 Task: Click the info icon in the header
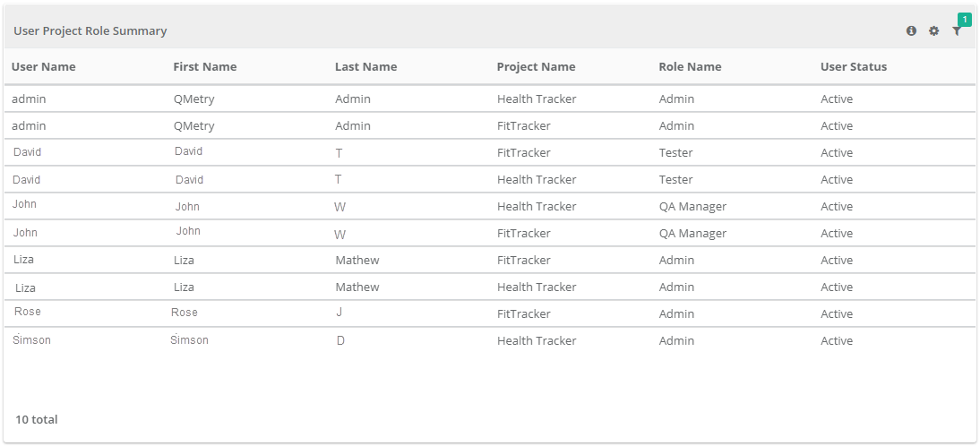coord(911,30)
